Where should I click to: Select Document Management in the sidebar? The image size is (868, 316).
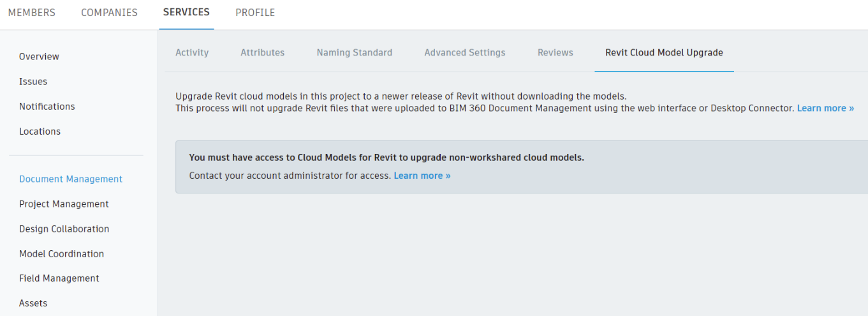71,179
